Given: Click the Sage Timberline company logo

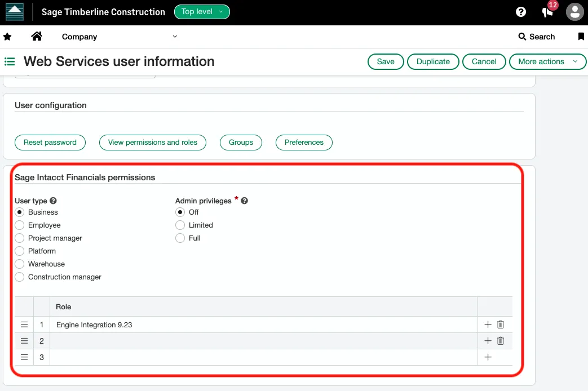Looking at the screenshot, I should click(15, 12).
